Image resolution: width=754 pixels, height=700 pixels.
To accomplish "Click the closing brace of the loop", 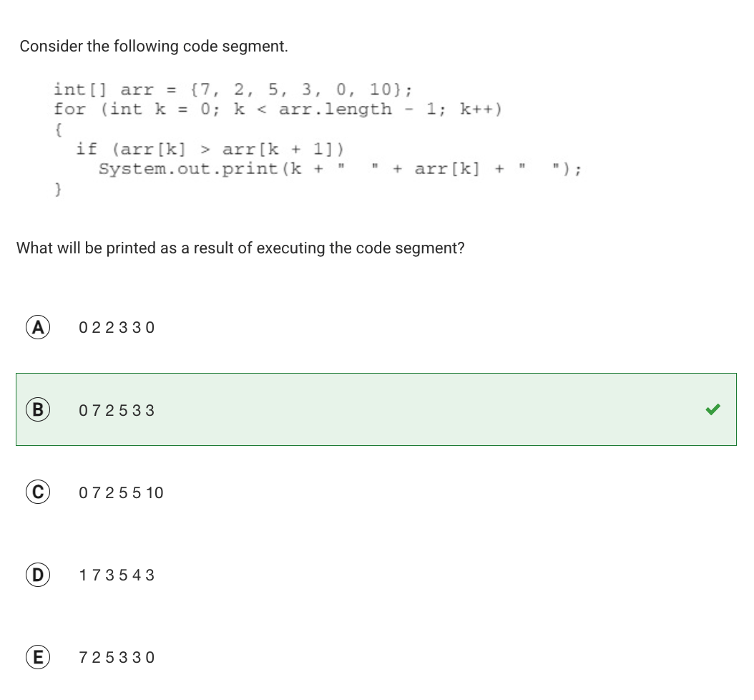I will (58, 188).
